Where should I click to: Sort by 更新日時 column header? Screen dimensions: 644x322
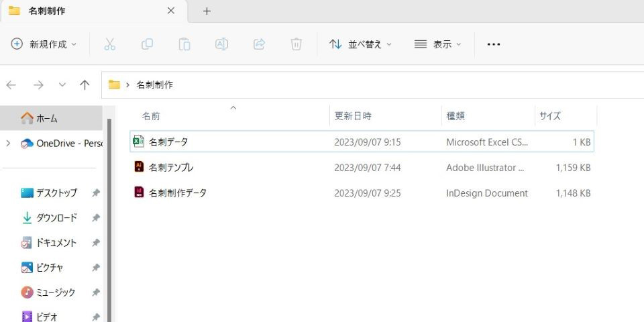(x=353, y=116)
